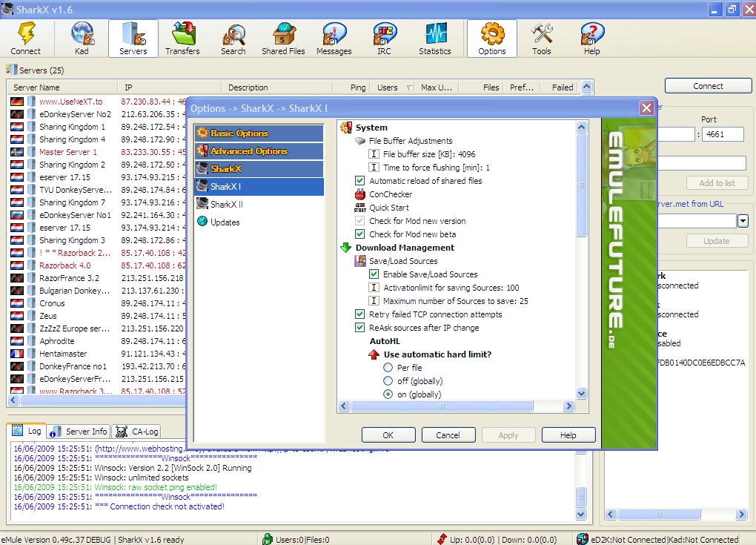Sort servers by the Ping column
Screen dimensions: 756x545
(x=351, y=87)
